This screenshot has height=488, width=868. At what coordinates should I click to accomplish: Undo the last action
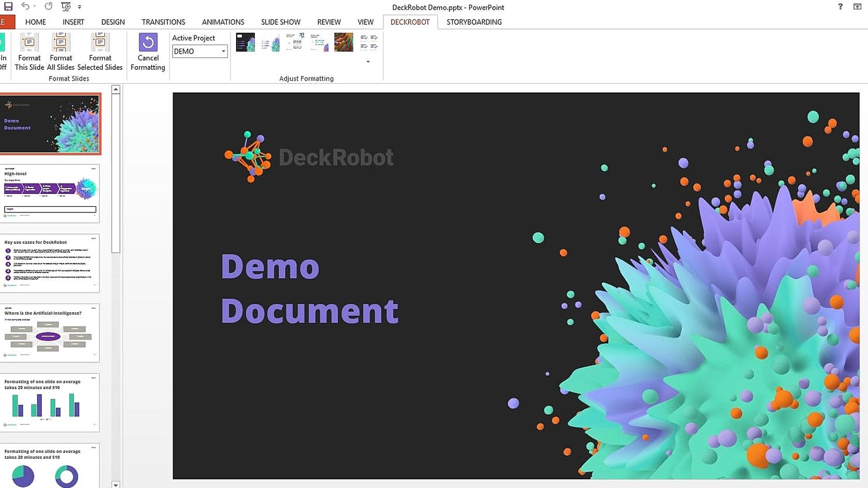pos(25,6)
